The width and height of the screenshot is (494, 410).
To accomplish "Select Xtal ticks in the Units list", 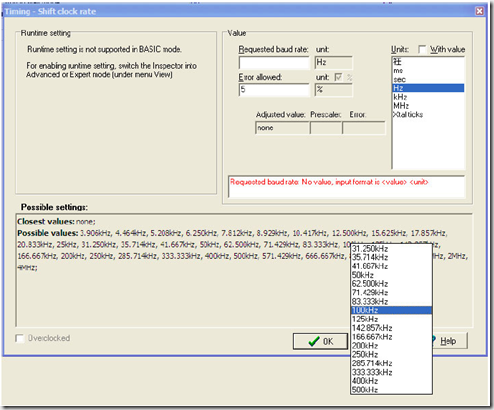I will [x=428, y=115].
